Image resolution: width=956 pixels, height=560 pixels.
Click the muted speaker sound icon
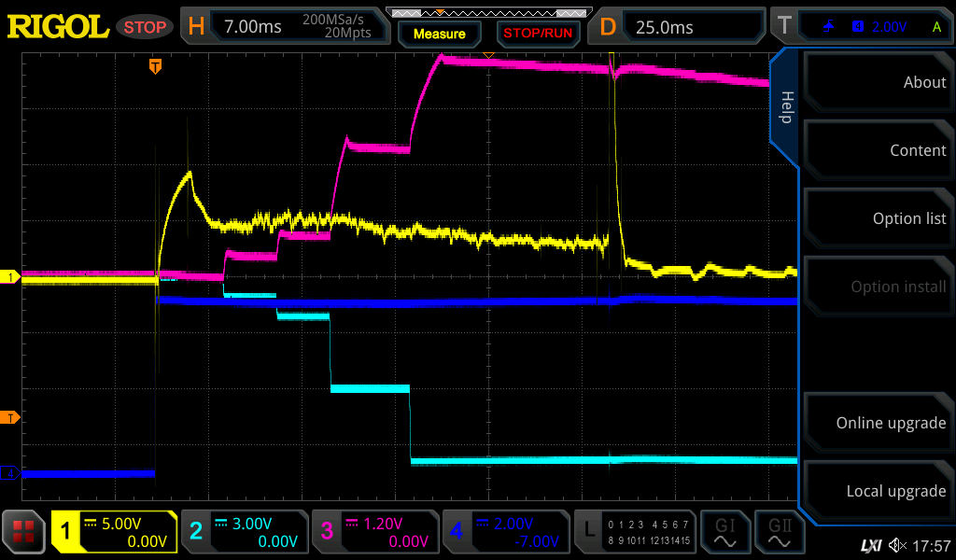pos(896,545)
